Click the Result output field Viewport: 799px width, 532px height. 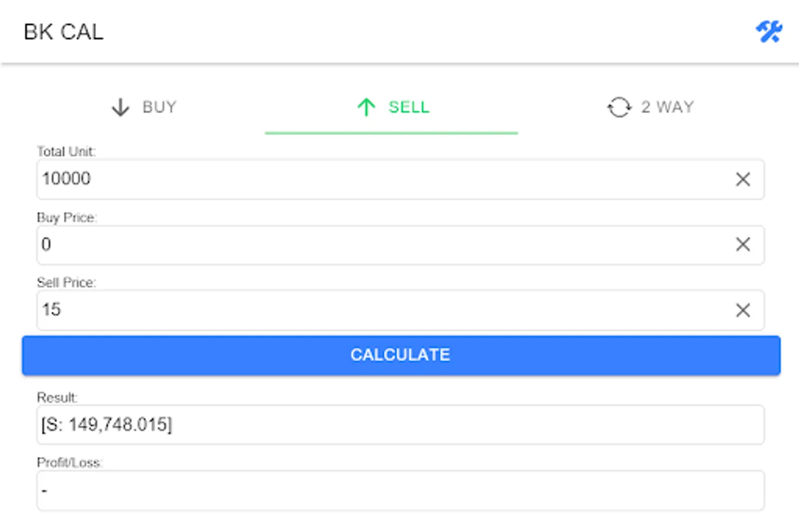pyautogui.click(x=400, y=424)
